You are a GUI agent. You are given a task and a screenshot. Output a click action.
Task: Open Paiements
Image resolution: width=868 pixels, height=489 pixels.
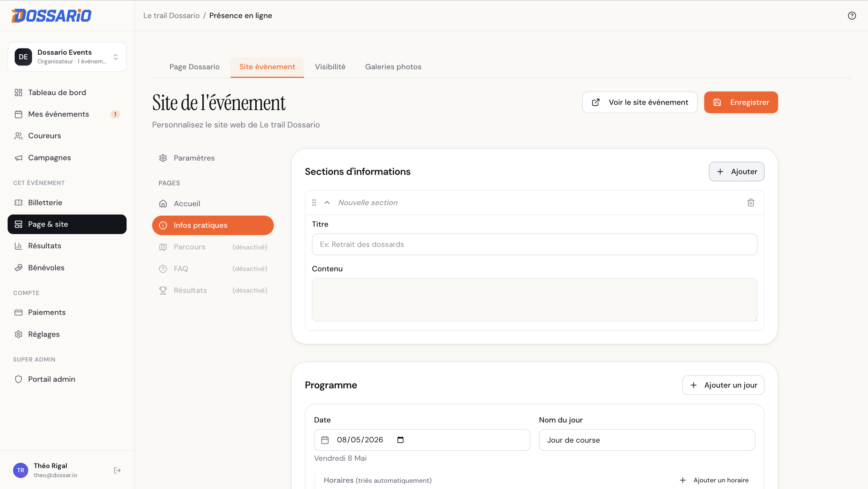click(x=67, y=312)
